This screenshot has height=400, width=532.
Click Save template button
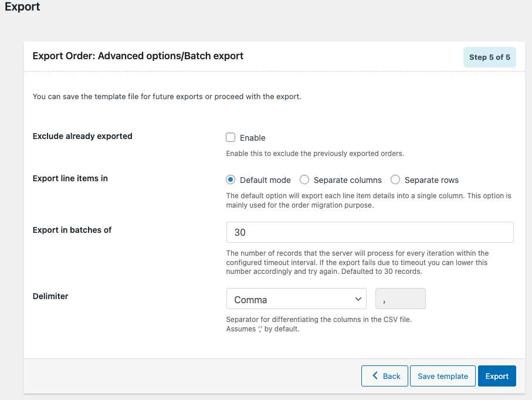pyautogui.click(x=443, y=376)
